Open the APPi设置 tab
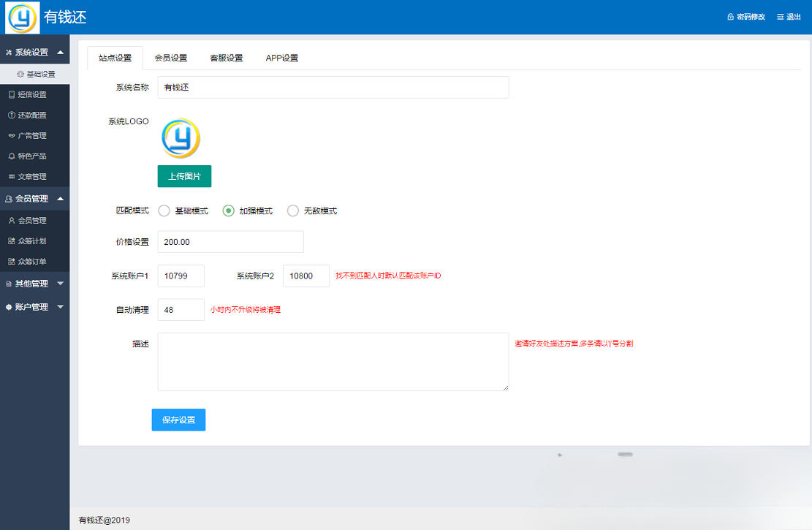The image size is (812, 530). point(282,56)
